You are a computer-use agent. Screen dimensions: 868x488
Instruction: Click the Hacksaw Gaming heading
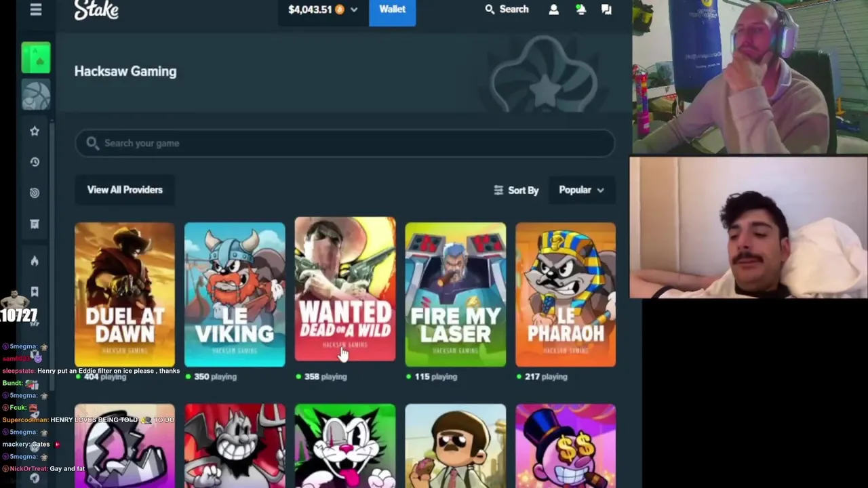(125, 71)
